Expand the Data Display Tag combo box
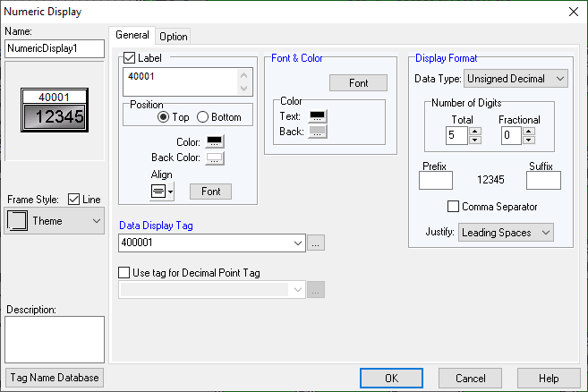 click(x=298, y=243)
